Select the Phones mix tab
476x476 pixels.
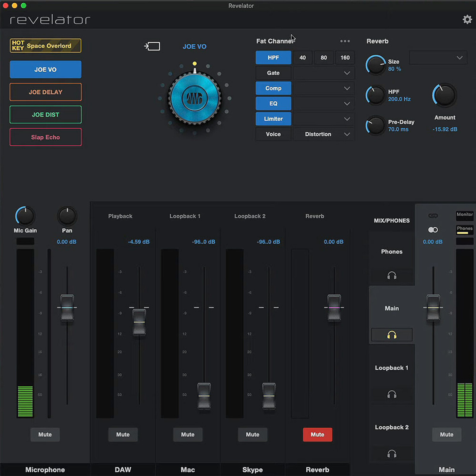click(392, 252)
